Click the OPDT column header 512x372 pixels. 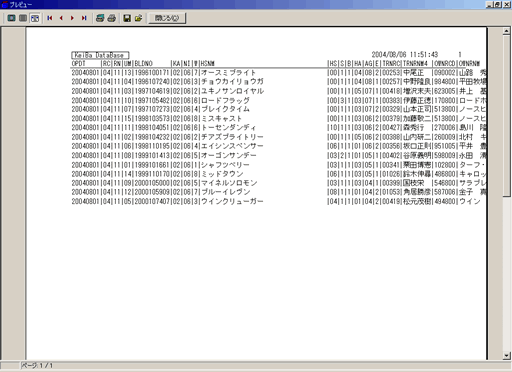[79, 63]
